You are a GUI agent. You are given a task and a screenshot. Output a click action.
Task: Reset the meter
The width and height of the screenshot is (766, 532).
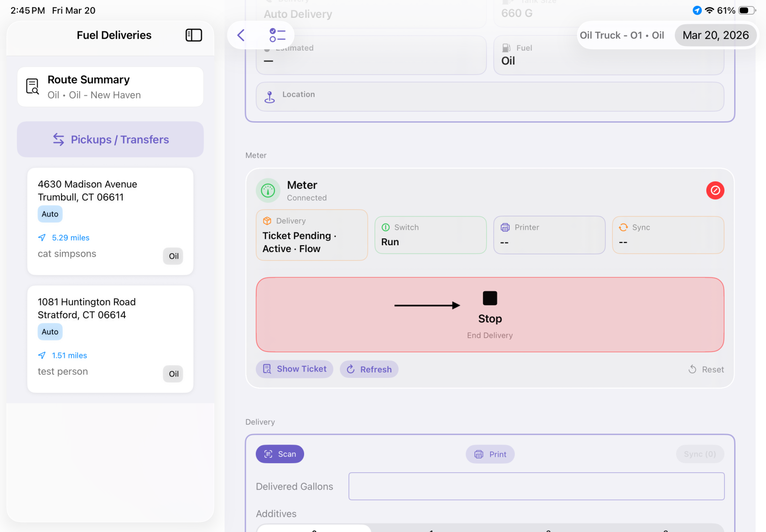tap(706, 369)
